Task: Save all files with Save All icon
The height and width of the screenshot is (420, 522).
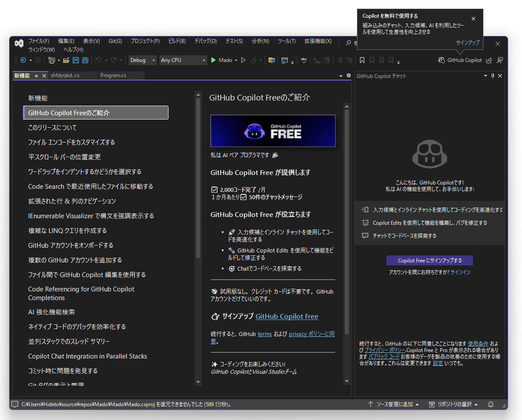Action: click(85, 60)
